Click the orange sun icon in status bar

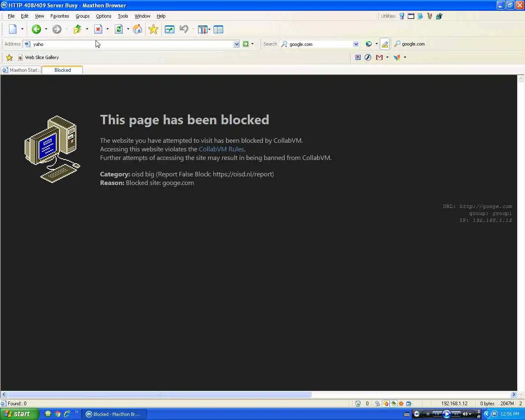point(401,404)
